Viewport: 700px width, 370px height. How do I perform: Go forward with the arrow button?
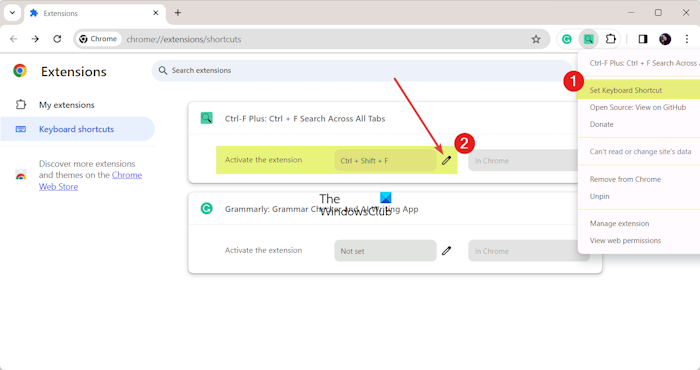click(x=35, y=39)
